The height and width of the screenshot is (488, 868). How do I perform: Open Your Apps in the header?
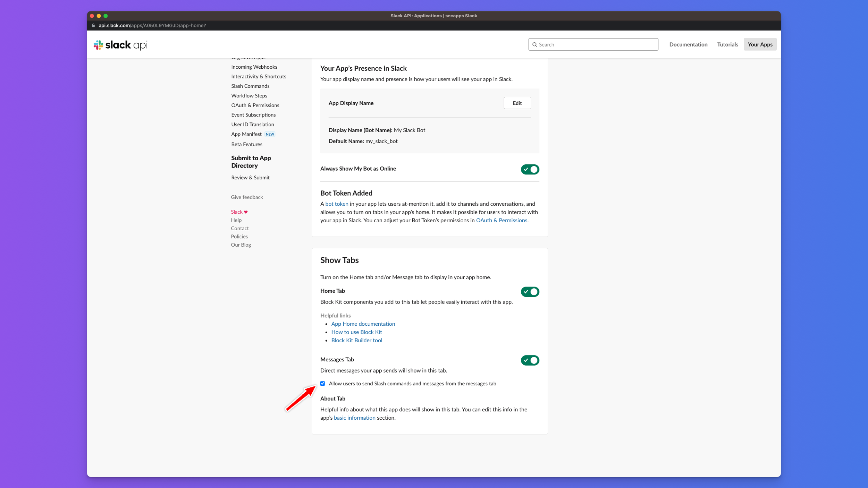point(760,44)
